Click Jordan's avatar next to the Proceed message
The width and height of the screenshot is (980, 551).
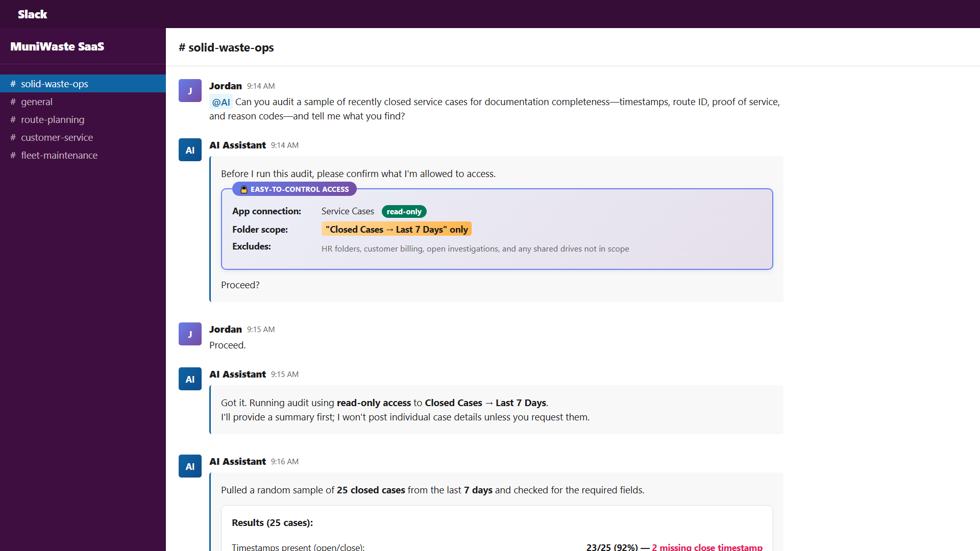point(190,334)
